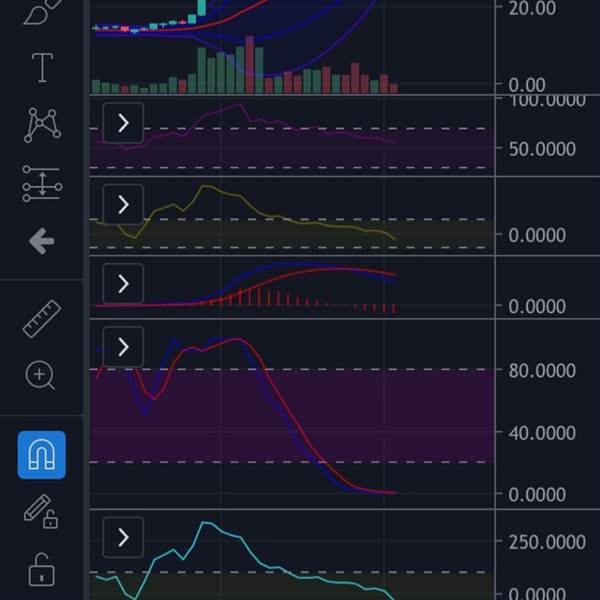This screenshot has width=600, height=600.
Task: Select the Brush drawing tool
Action: pyautogui.click(x=42, y=11)
